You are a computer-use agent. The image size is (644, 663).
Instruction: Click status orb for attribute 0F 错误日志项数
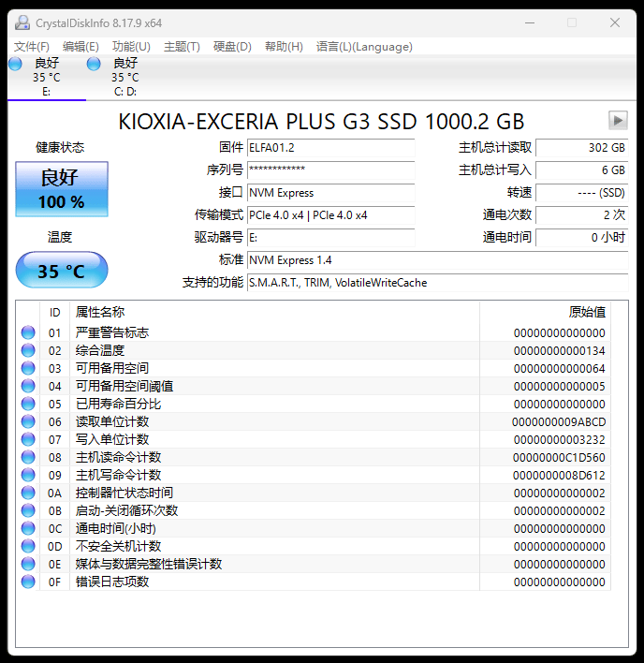(28, 582)
